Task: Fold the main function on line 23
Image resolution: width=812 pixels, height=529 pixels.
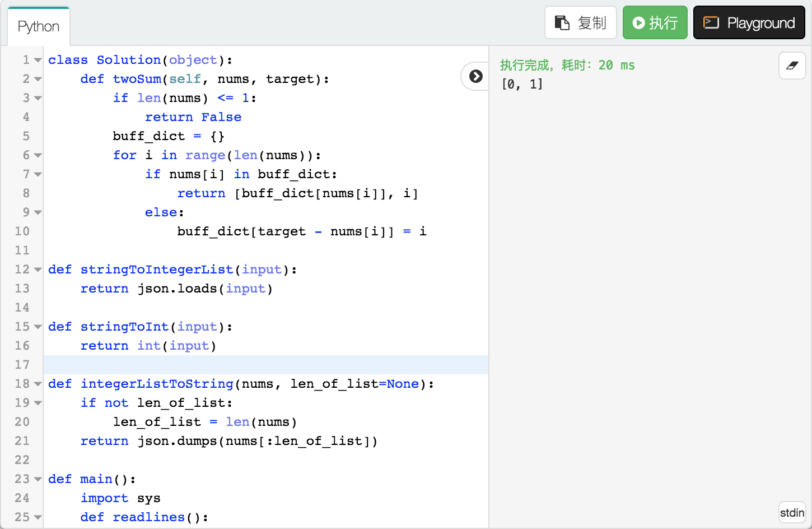Action: point(38,479)
